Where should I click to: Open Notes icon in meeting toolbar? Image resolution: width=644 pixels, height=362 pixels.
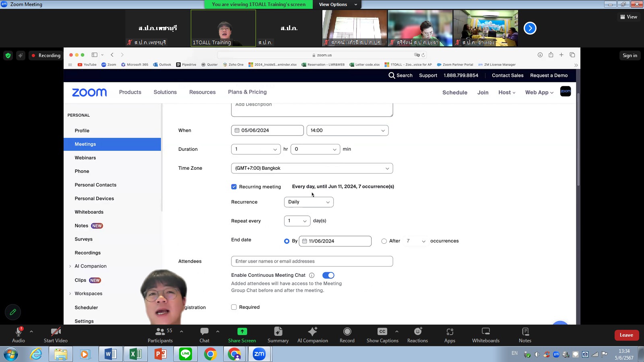(525, 331)
